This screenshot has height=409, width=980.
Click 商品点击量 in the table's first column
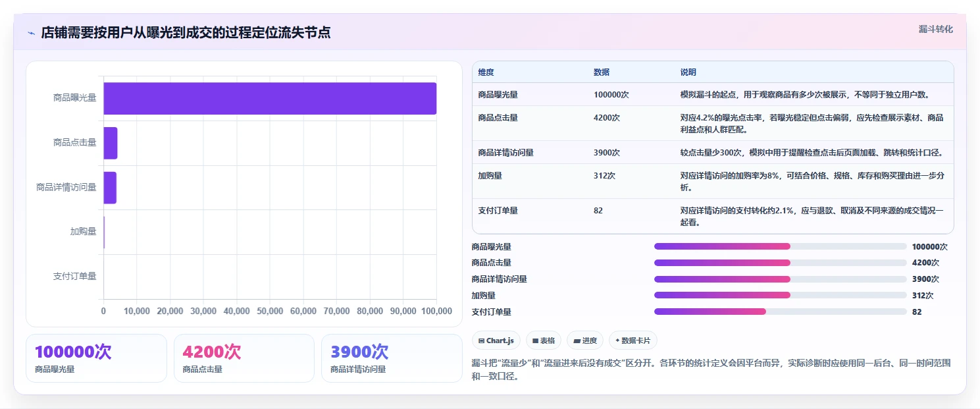point(498,118)
